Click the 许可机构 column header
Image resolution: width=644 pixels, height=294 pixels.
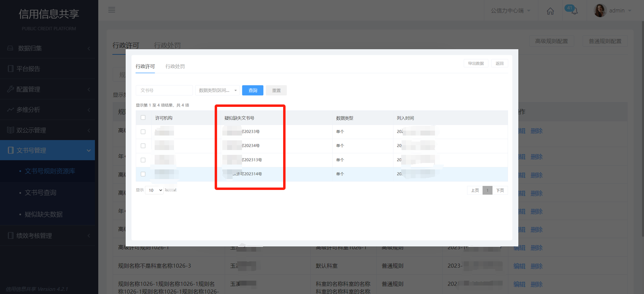click(x=164, y=118)
